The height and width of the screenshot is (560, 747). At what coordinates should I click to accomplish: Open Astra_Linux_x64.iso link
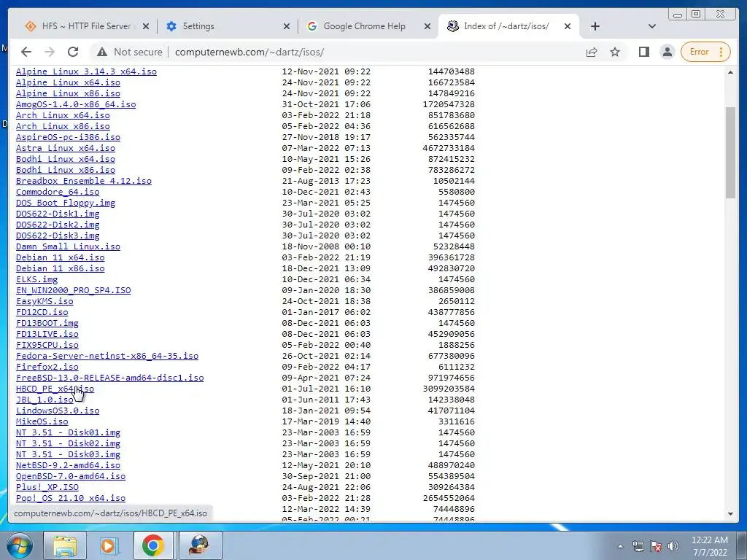(65, 148)
